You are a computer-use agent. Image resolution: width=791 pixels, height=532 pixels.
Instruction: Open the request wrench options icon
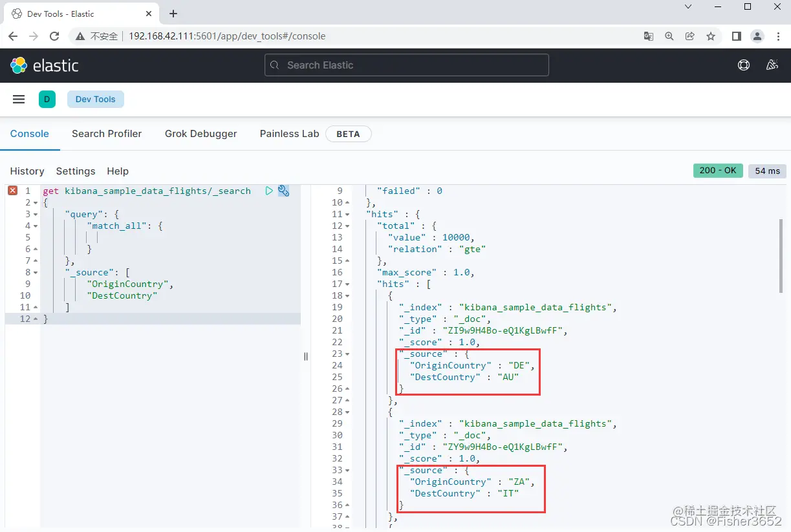click(283, 191)
